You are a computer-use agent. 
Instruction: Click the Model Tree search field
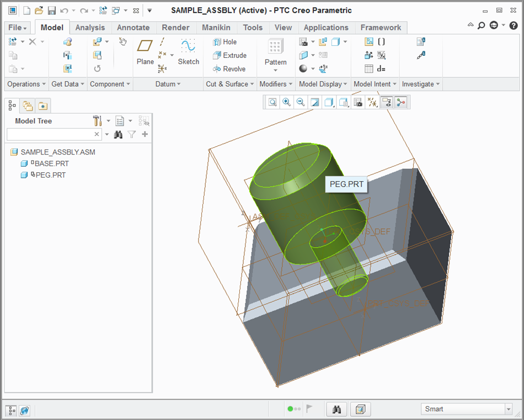(x=50, y=134)
